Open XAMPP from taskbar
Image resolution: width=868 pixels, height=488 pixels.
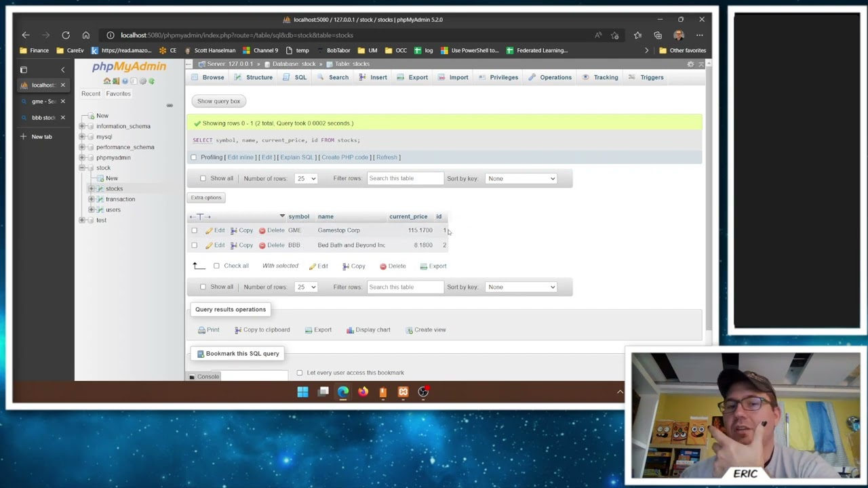[x=403, y=392]
